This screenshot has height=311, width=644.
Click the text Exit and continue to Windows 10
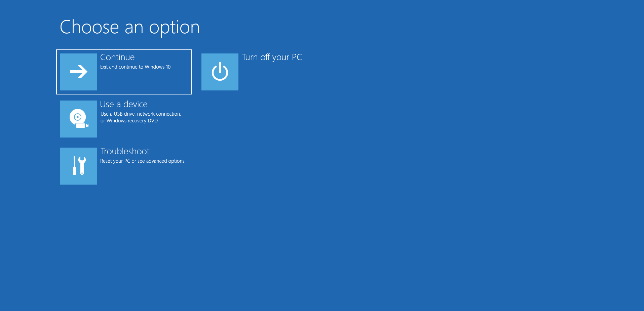pyautogui.click(x=136, y=67)
